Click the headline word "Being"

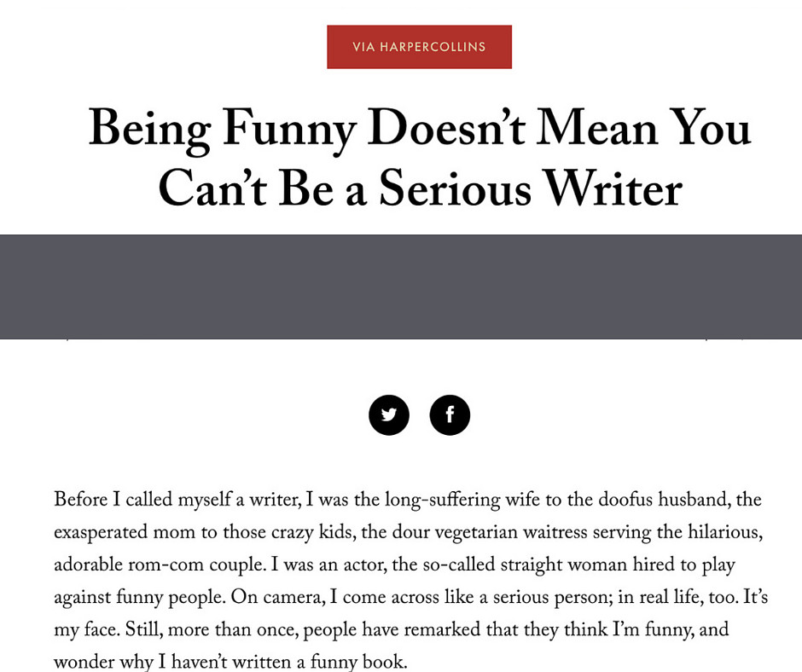click(149, 130)
